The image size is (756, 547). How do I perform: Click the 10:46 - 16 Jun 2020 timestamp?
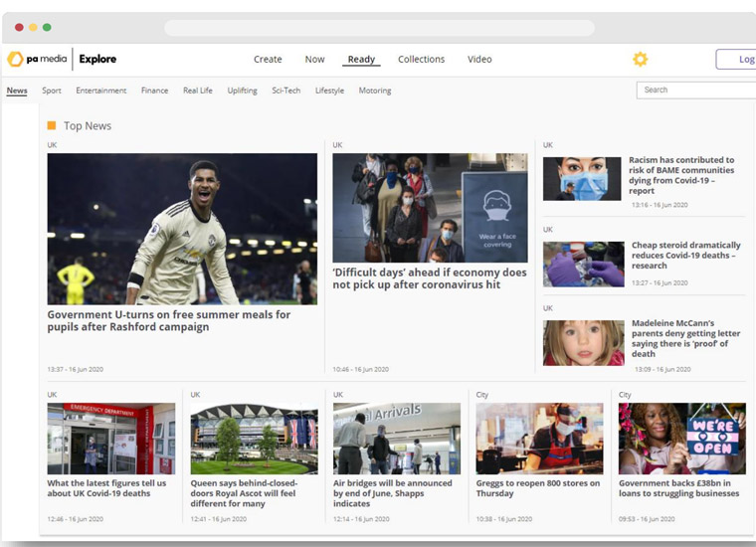click(361, 369)
